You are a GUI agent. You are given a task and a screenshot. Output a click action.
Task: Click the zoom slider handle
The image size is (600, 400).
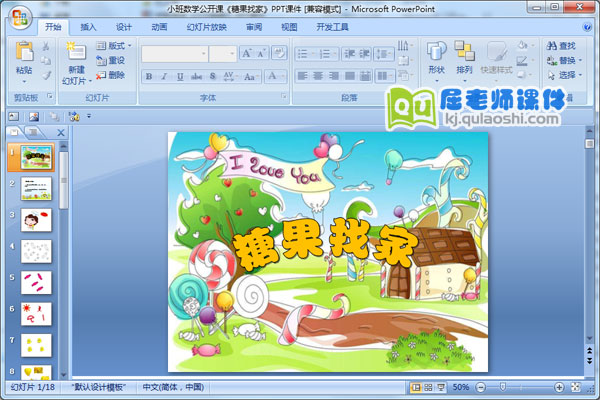click(503, 387)
